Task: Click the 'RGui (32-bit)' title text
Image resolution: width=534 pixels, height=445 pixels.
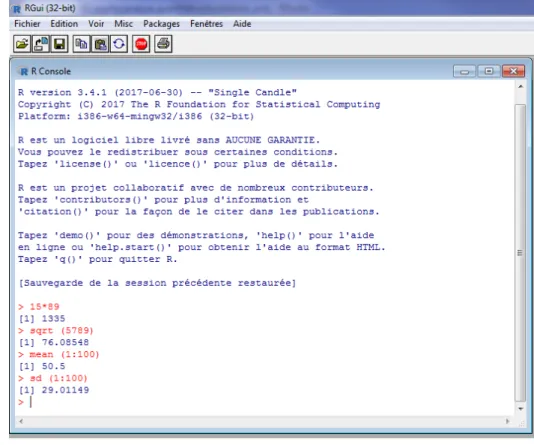Action: [50, 9]
